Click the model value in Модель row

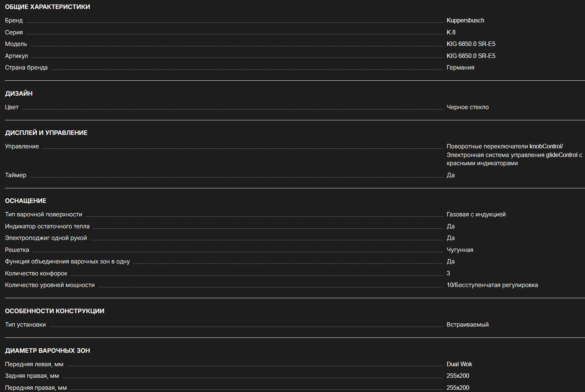tap(471, 44)
